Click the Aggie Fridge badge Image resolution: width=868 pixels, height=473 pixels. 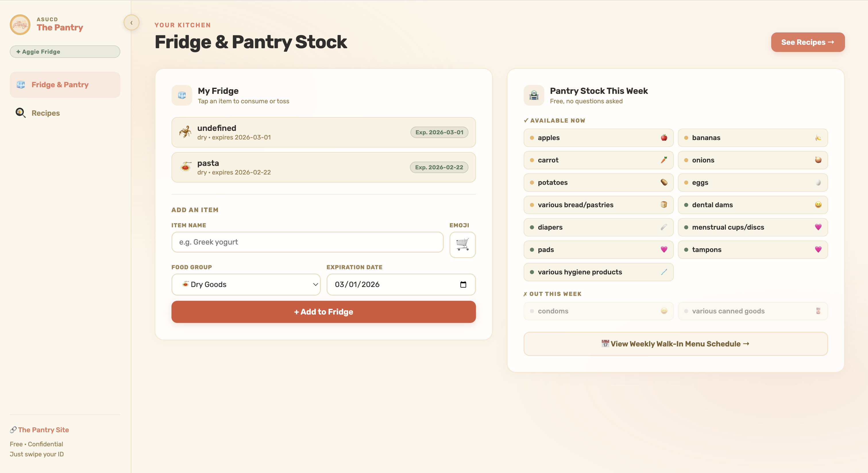click(x=65, y=51)
